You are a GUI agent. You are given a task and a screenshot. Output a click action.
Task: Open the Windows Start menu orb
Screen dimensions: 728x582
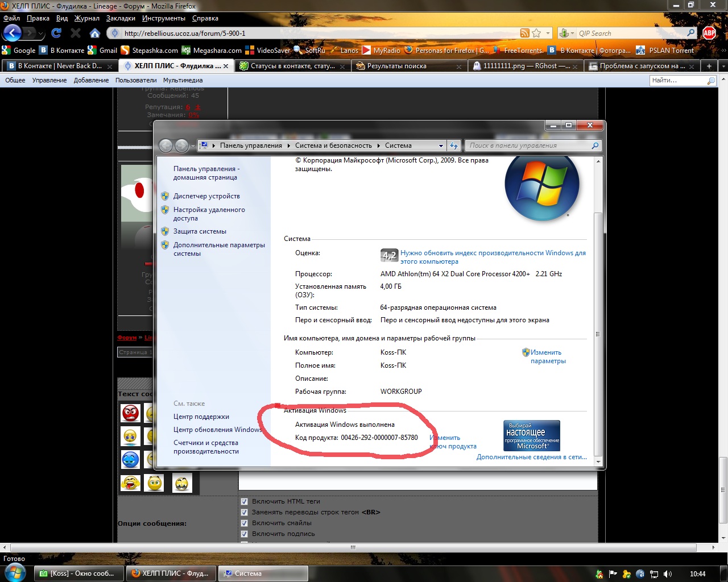[14, 573]
